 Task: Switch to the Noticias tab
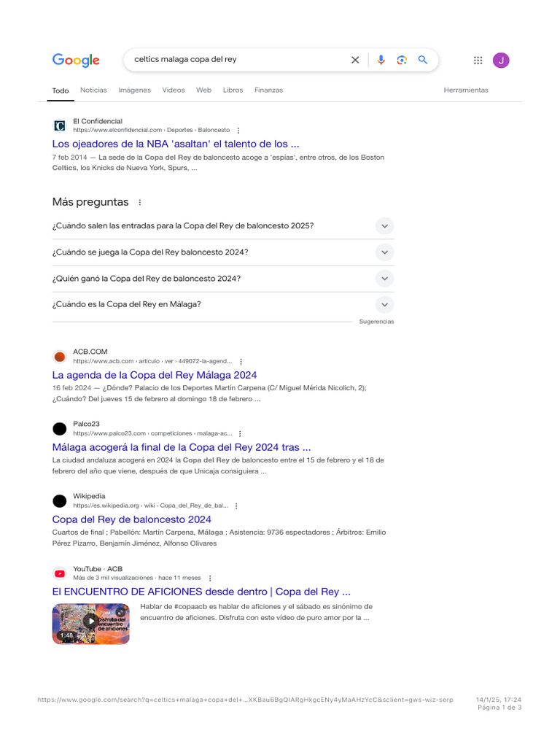click(93, 90)
